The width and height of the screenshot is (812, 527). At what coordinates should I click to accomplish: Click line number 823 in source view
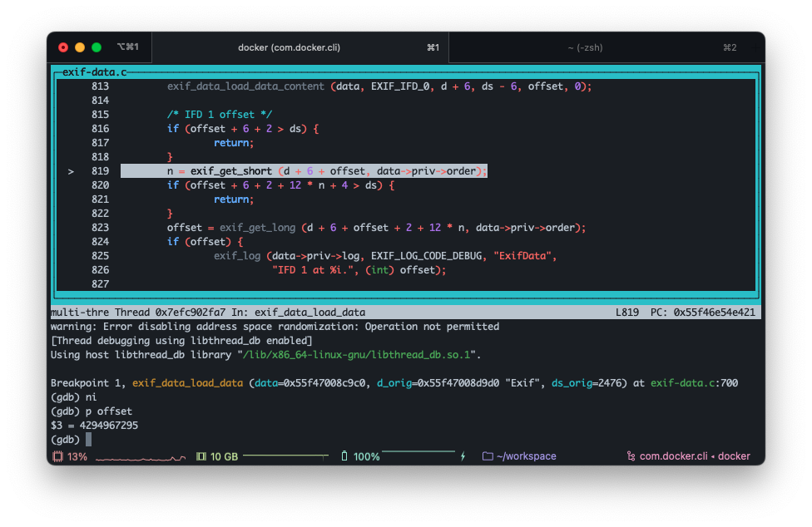coord(100,228)
